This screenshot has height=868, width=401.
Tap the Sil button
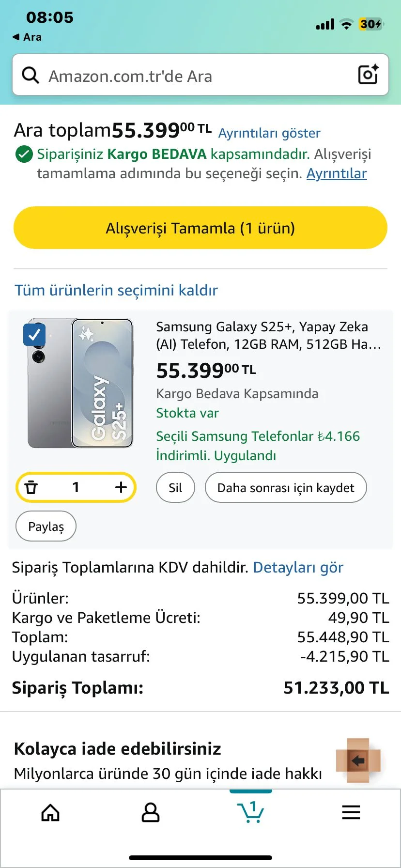tap(175, 487)
